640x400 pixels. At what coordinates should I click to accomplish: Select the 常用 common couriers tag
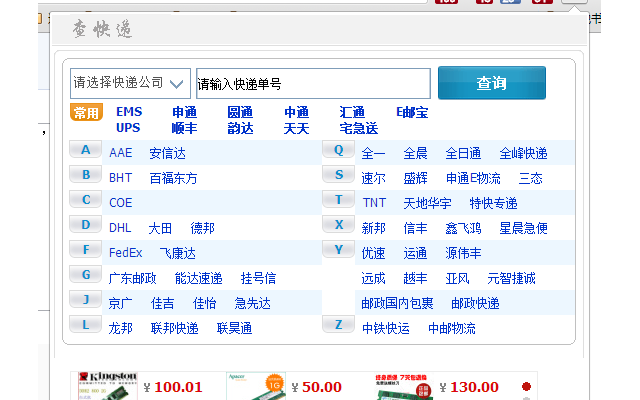[x=86, y=113]
